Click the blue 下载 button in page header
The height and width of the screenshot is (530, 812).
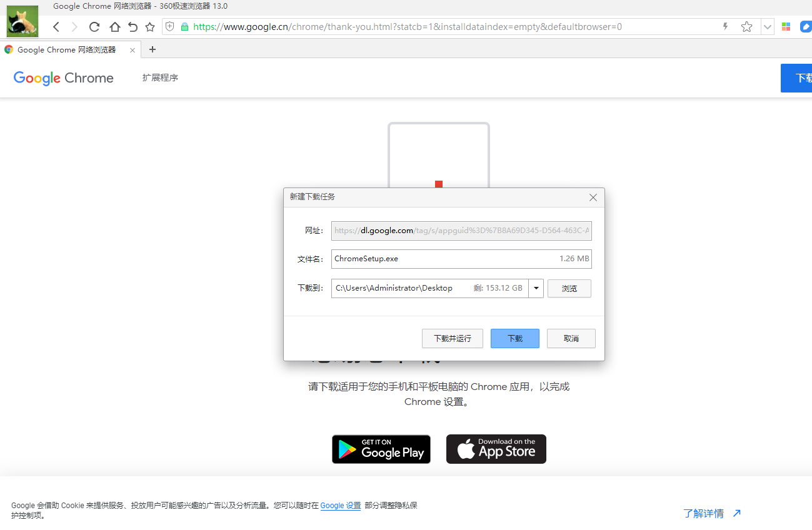tap(796, 78)
